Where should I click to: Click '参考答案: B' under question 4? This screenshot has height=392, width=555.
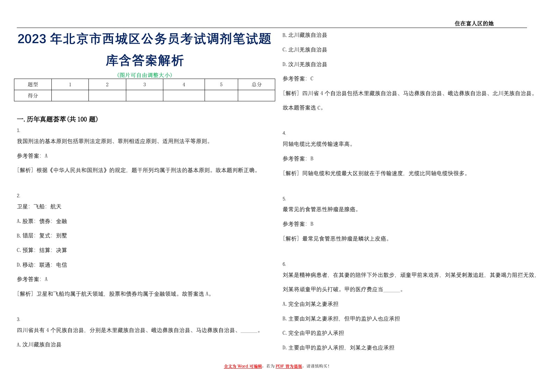[x=298, y=159]
